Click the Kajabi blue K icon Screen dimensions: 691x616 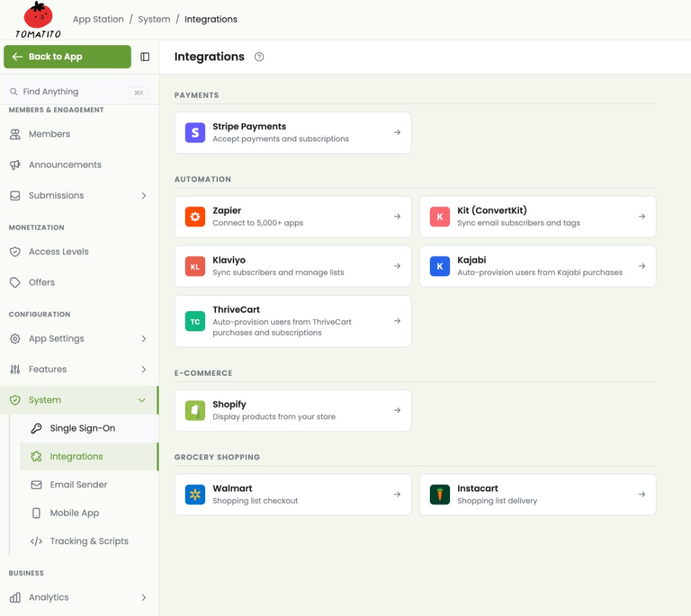coord(440,267)
